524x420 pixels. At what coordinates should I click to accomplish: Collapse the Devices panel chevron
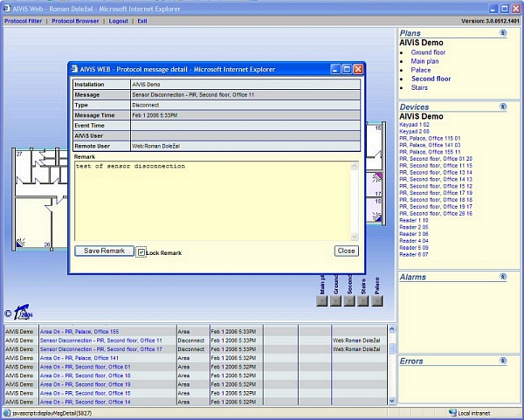pos(503,107)
